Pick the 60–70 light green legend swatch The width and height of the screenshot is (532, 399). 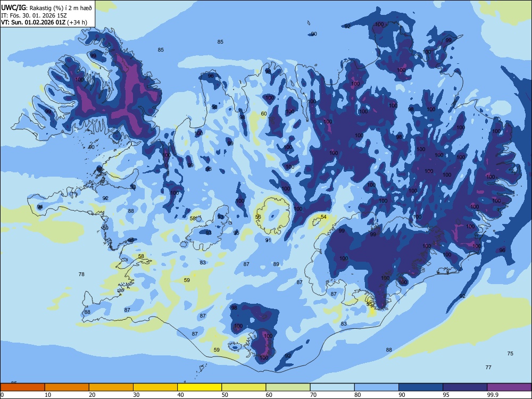(288, 387)
